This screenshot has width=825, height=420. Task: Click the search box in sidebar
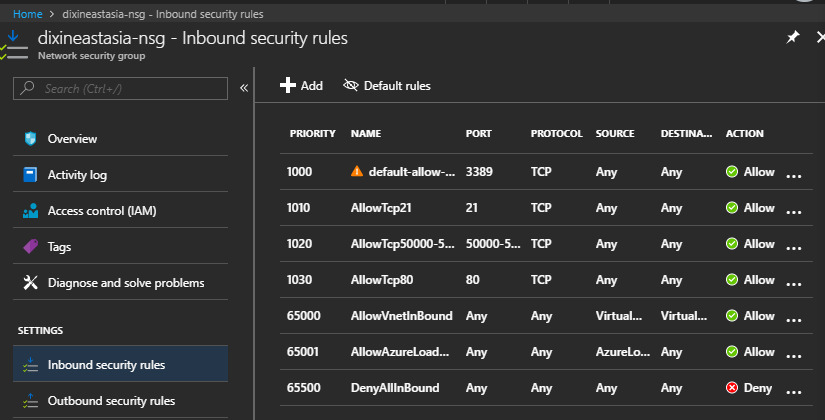click(120, 88)
